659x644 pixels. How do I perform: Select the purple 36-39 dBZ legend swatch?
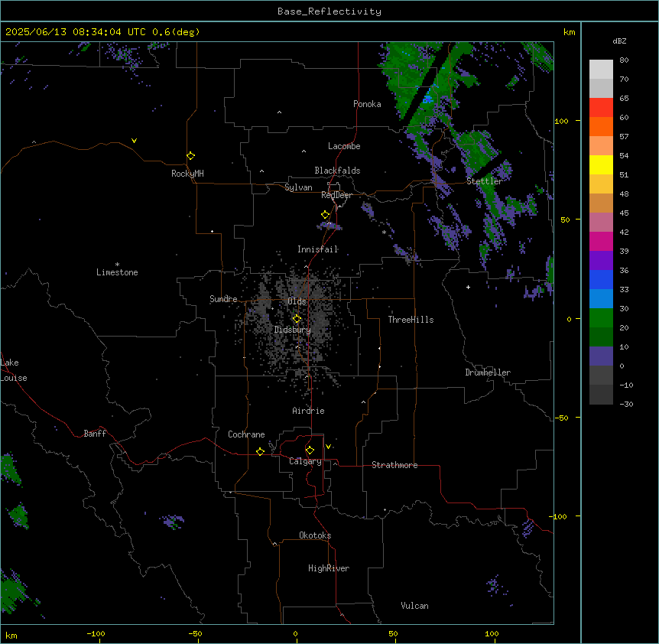[x=601, y=260]
